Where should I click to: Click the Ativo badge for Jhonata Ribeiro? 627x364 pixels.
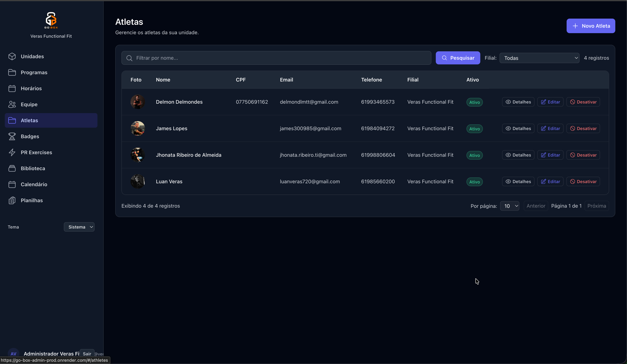(474, 155)
